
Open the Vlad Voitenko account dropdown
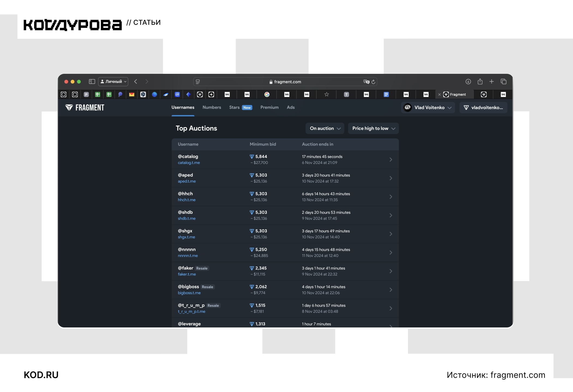coord(428,108)
